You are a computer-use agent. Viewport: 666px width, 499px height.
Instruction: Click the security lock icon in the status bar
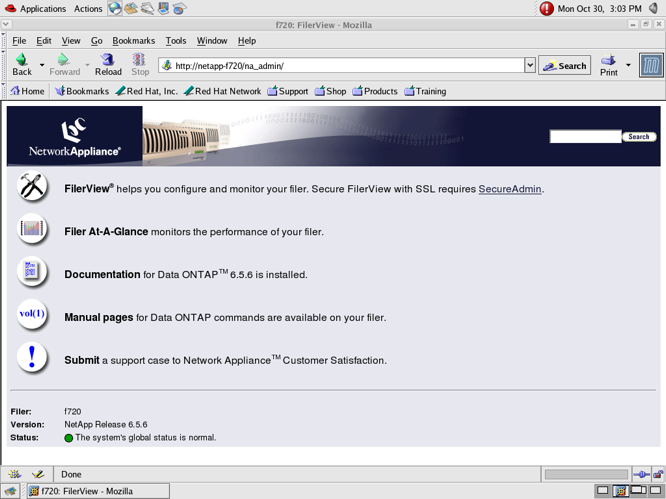point(658,474)
